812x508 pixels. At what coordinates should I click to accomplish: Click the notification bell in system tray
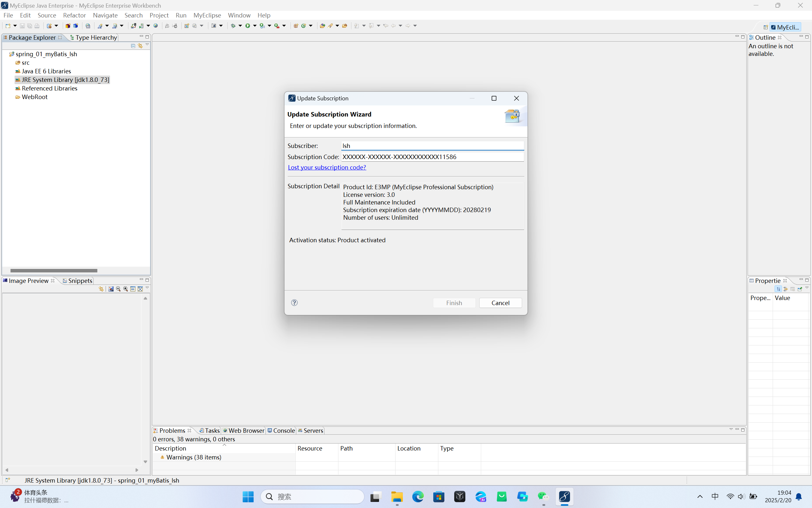coord(799,497)
